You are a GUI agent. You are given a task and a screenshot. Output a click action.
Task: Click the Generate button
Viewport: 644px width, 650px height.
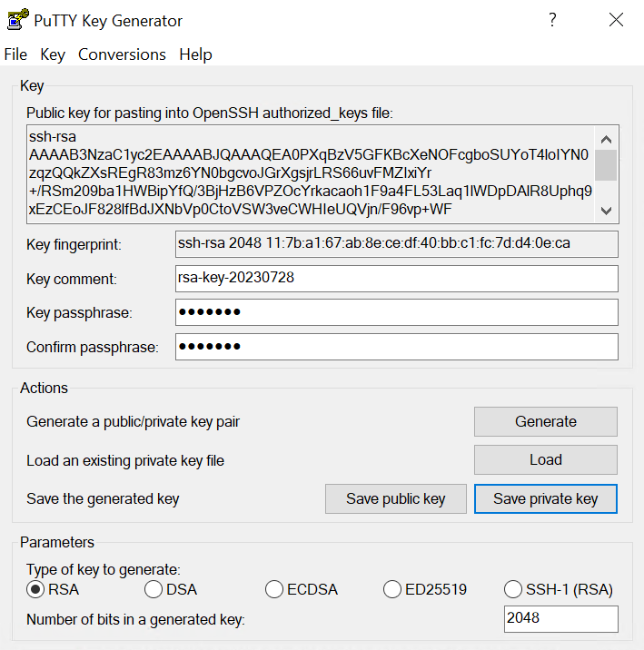[x=546, y=421]
